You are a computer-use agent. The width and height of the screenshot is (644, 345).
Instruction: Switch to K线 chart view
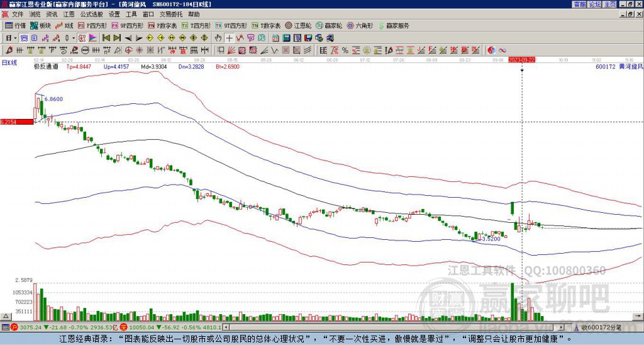click(x=64, y=25)
